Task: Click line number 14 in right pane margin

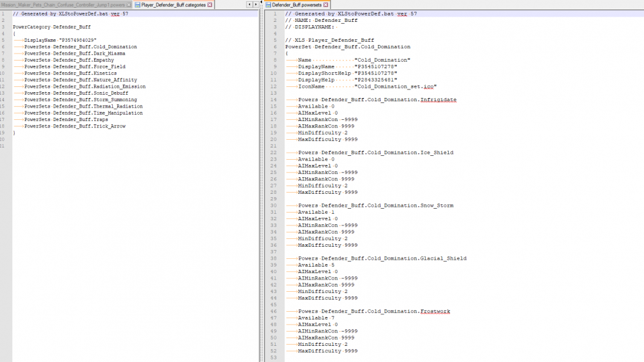Action: coord(274,100)
